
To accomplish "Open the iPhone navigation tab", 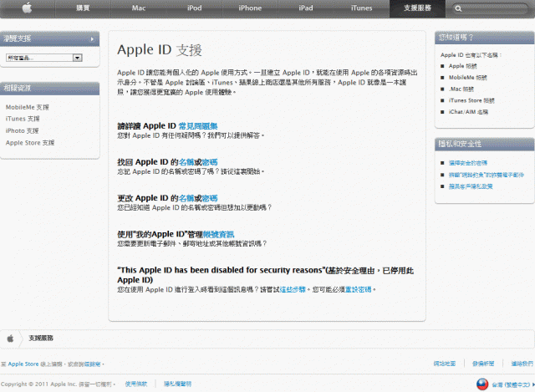I will 250,8.
